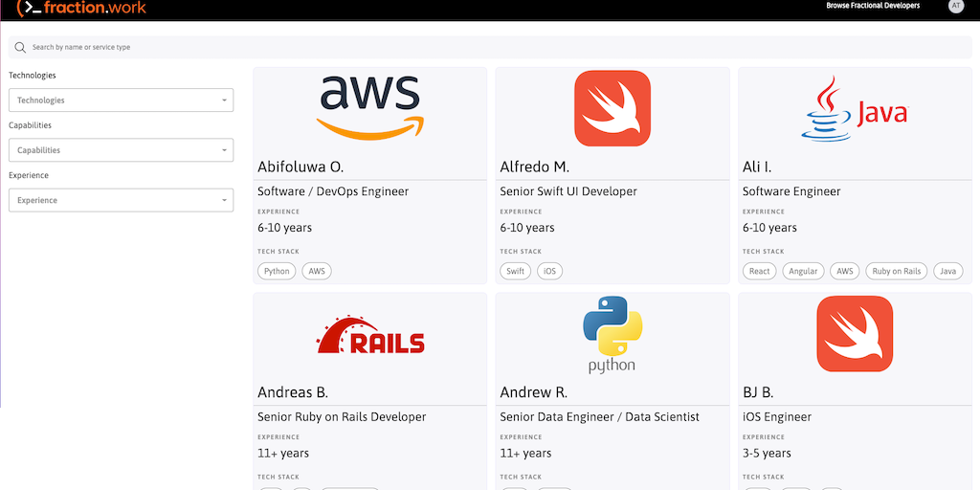Screen dimensions: 980x490
Task: Open Browse Fractional Developers menu item
Action: (873, 6)
